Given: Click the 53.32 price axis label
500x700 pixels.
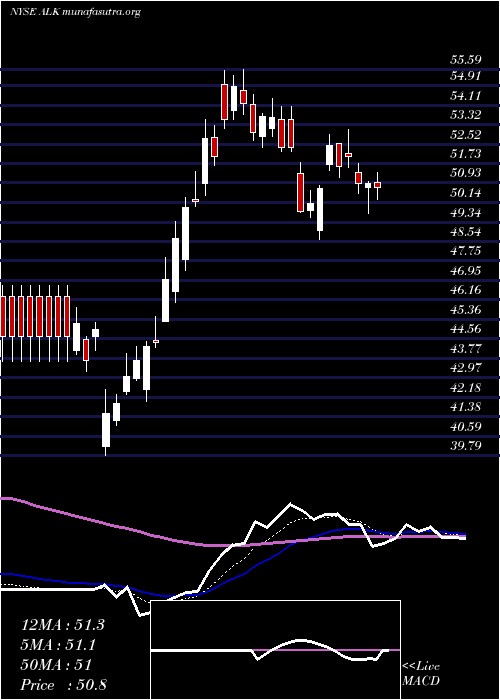Looking at the screenshot, I should tap(465, 115).
